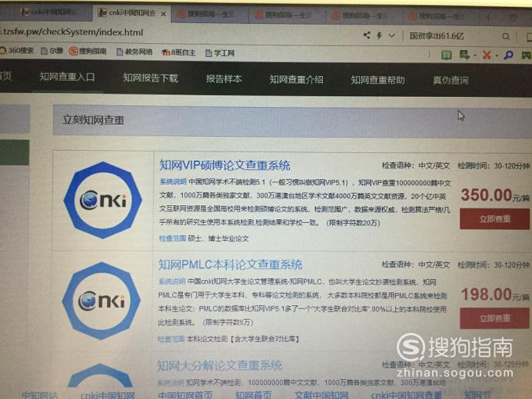Screen dimensions: 532x399
Task: Click 立即查重 button for 198.00元
Action: tap(494, 318)
